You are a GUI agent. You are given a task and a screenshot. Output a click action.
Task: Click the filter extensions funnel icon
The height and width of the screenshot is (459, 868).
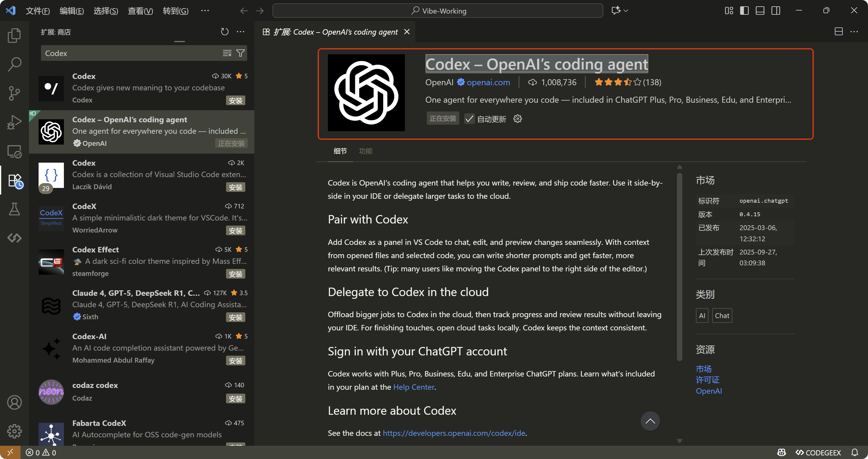pos(240,53)
